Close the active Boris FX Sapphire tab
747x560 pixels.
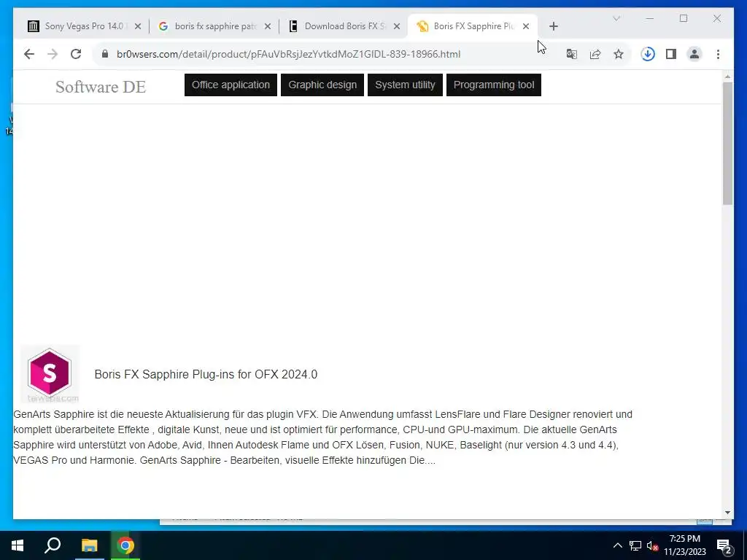(526, 26)
